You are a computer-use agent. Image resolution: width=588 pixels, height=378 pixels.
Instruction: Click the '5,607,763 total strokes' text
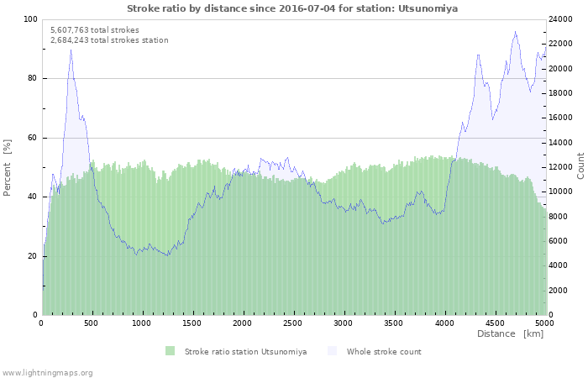pyautogui.click(x=95, y=29)
